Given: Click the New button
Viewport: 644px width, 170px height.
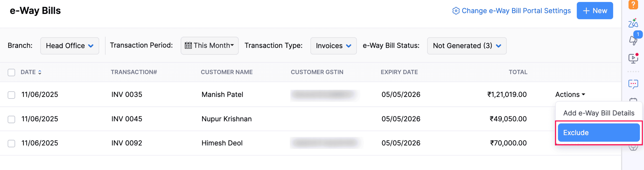Looking at the screenshot, I should click(x=595, y=11).
